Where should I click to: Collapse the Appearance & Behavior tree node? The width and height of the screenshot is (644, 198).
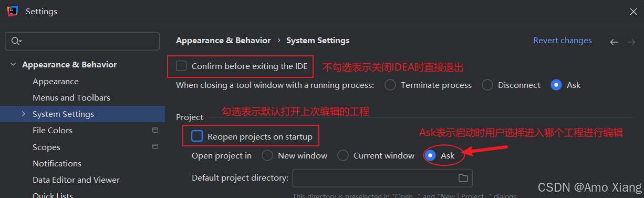click(13, 65)
